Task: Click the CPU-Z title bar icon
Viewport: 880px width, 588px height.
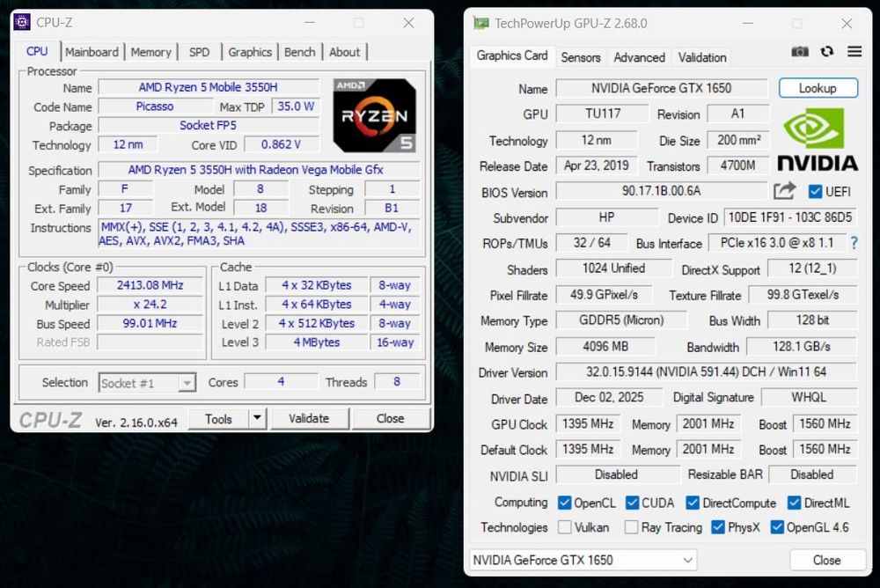Action: (x=21, y=23)
